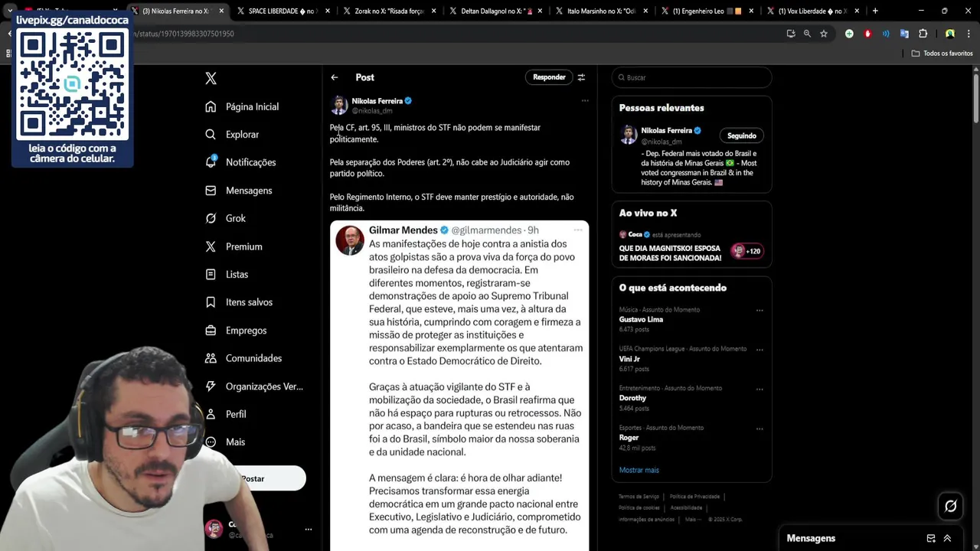The width and height of the screenshot is (980, 551).
Task: Click the Grok floating icon at bottom right
Action: point(950,506)
